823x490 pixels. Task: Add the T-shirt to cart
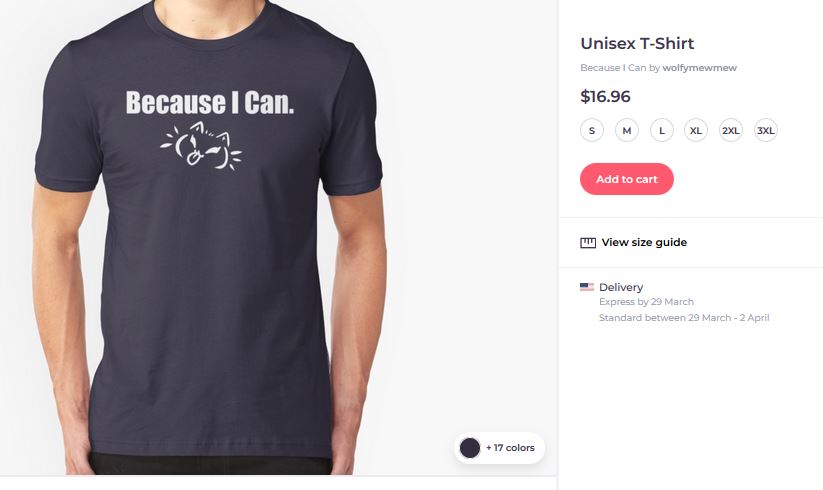click(627, 179)
